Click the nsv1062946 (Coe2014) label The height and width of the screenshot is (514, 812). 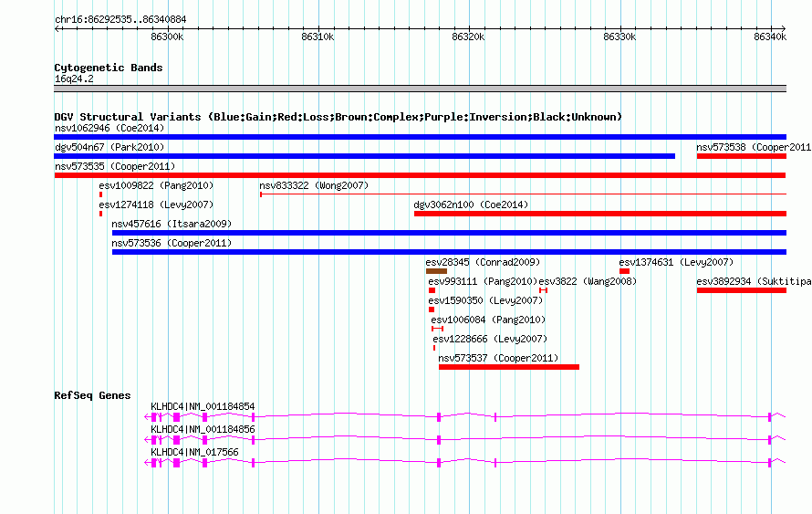coord(109,128)
